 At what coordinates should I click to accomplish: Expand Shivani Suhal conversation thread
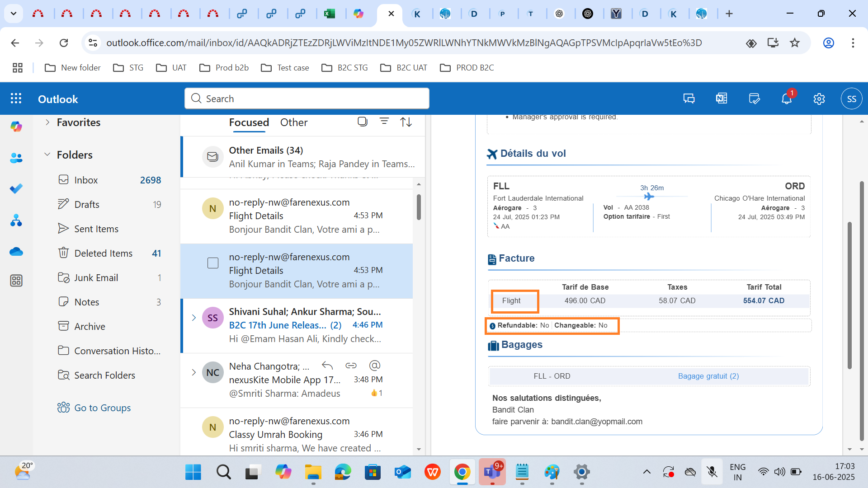click(193, 318)
